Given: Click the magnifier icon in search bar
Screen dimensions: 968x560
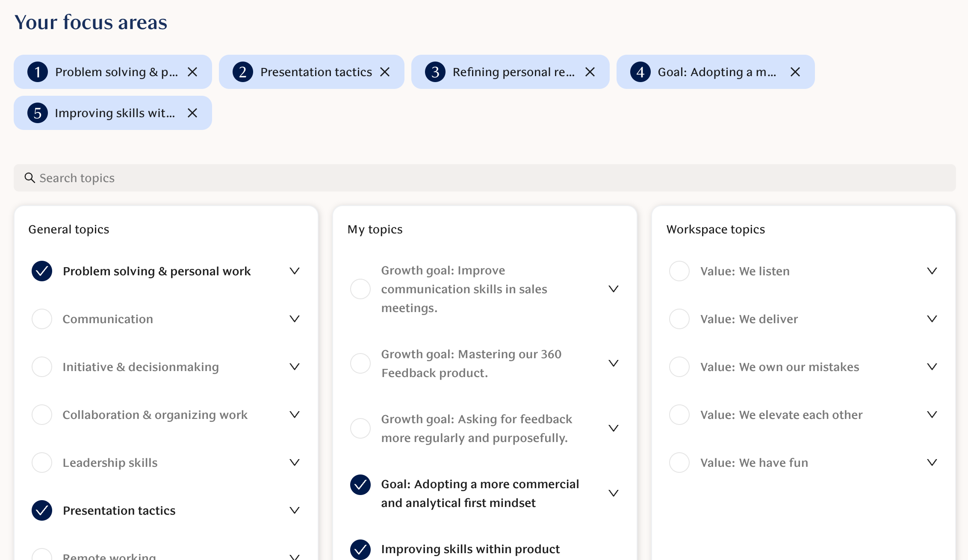Looking at the screenshot, I should 30,178.
